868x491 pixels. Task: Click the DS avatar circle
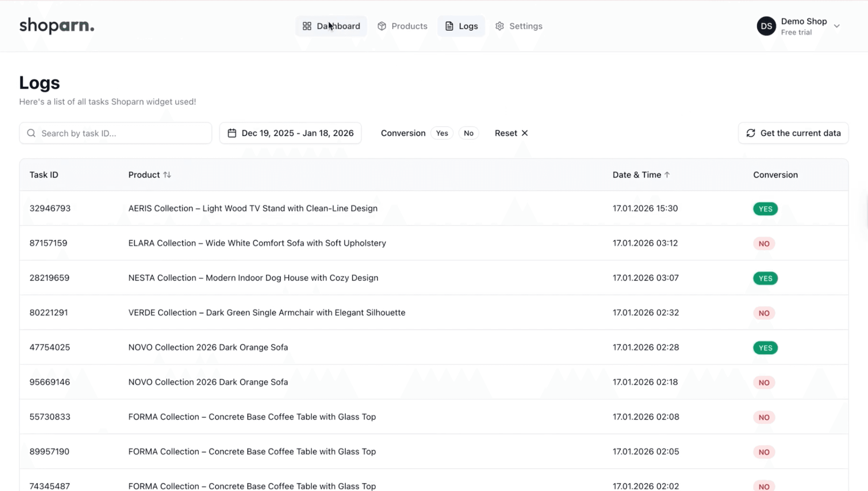[766, 26]
